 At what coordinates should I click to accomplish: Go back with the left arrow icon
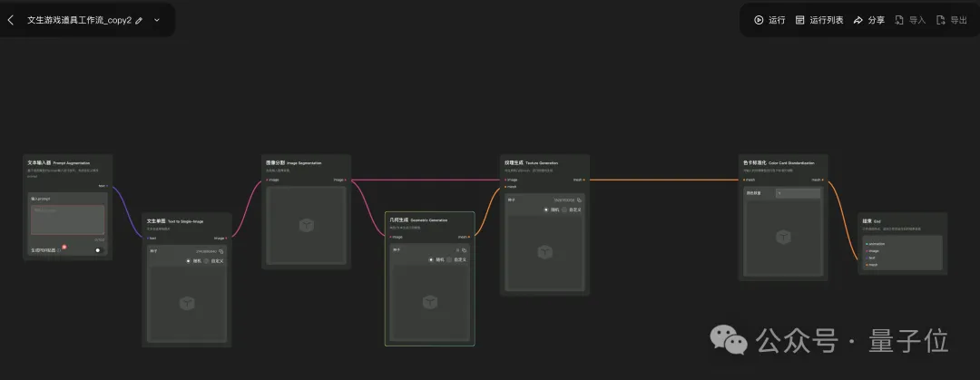[10, 20]
